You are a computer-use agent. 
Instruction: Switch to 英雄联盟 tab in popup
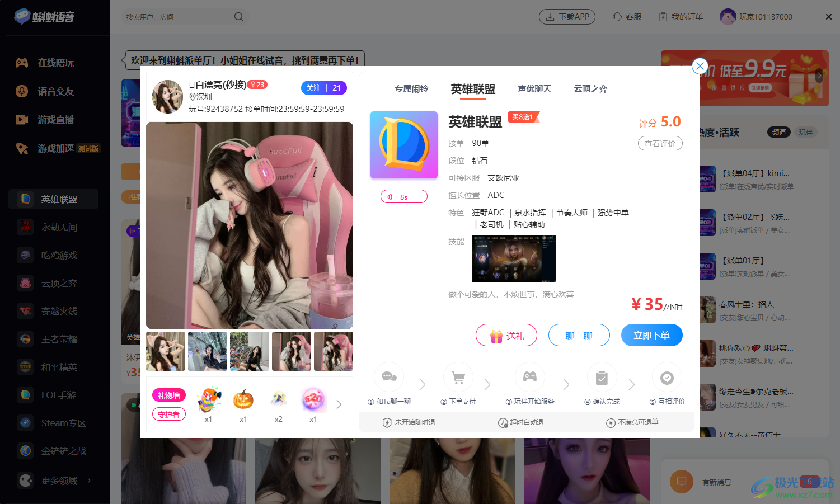pos(473,89)
